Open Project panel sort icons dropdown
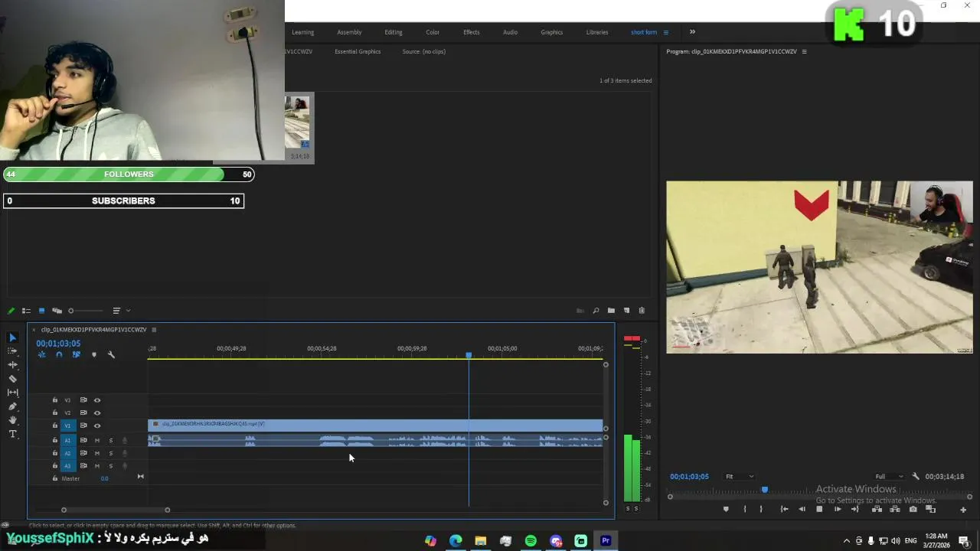The height and width of the screenshot is (551, 980). pyautogui.click(x=119, y=311)
